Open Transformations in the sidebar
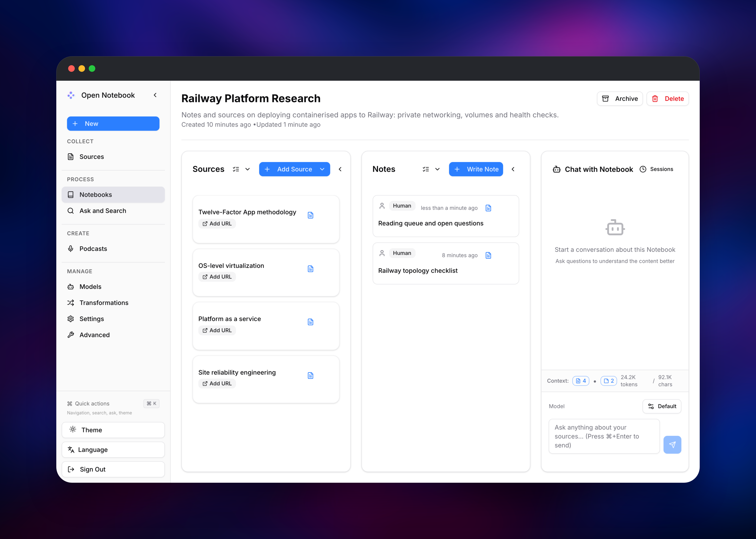The height and width of the screenshot is (539, 756). click(x=113, y=303)
